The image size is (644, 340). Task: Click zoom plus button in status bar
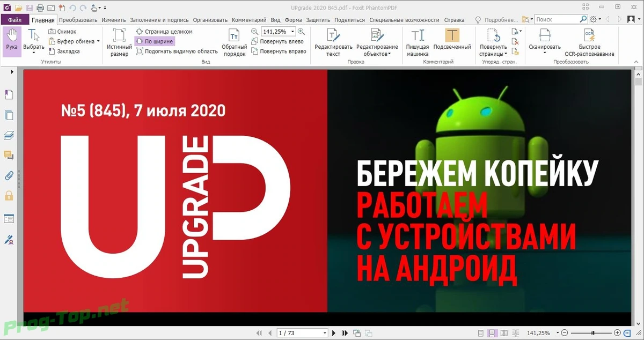617,333
